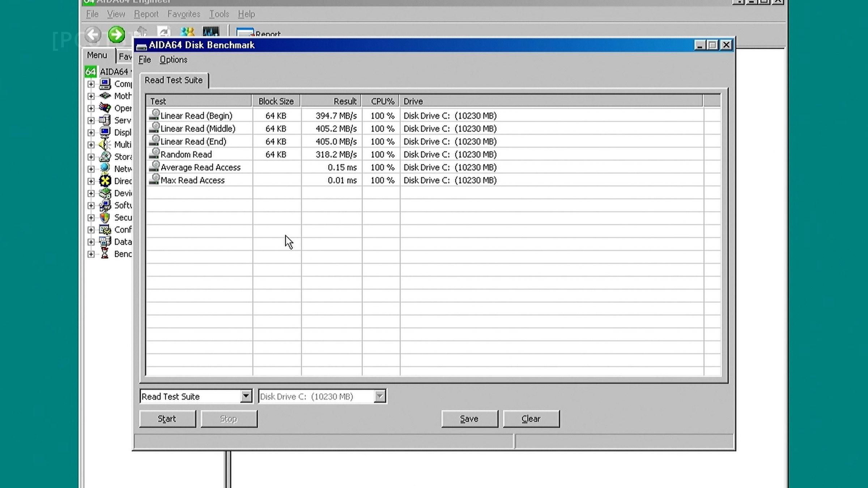Open the graph monitor icon in AIDA64 toolbar
The height and width of the screenshot is (488, 868).
tap(211, 32)
